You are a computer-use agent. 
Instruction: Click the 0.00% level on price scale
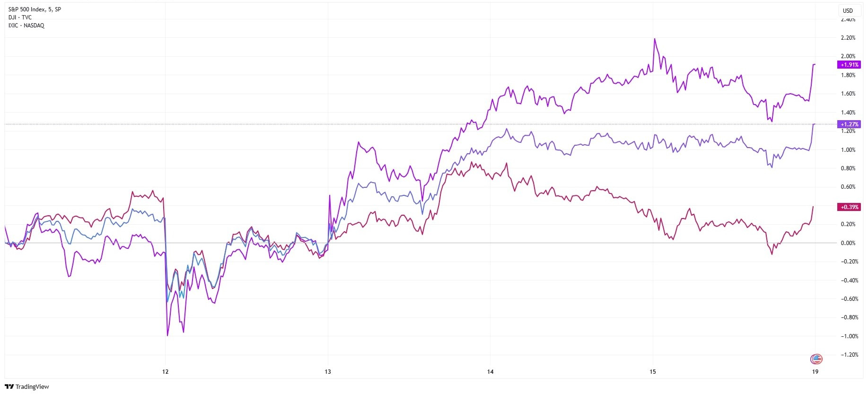coord(848,243)
